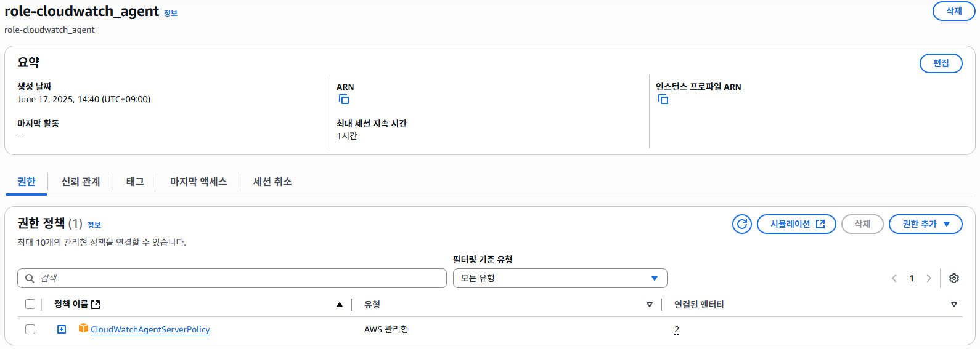Copy the instance profile ARN icon

point(663,99)
